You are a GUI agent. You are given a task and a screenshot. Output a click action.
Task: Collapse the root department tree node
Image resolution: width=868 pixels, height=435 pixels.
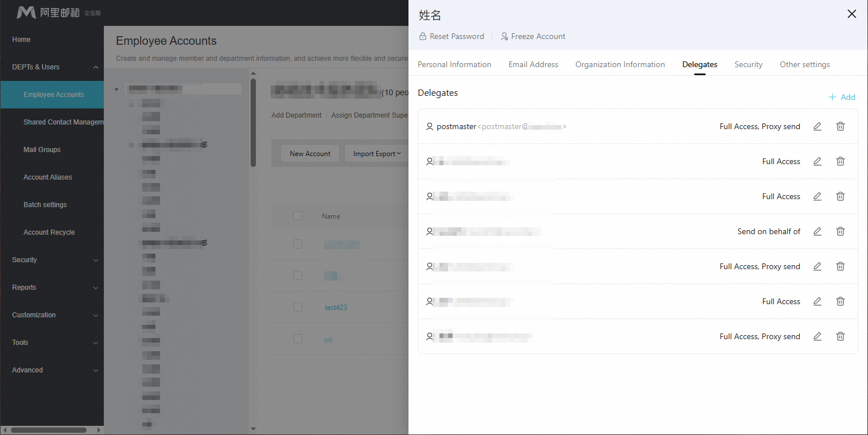(x=116, y=89)
